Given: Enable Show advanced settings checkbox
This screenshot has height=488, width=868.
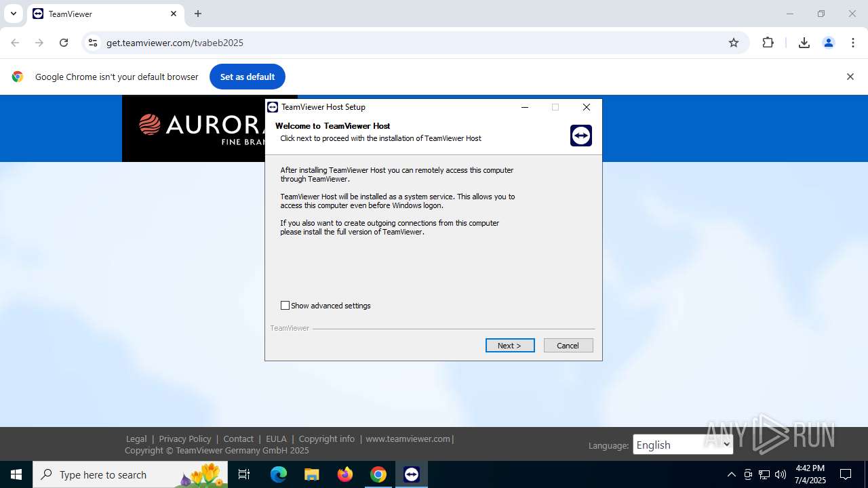Looking at the screenshot, I should coord(285,306).
